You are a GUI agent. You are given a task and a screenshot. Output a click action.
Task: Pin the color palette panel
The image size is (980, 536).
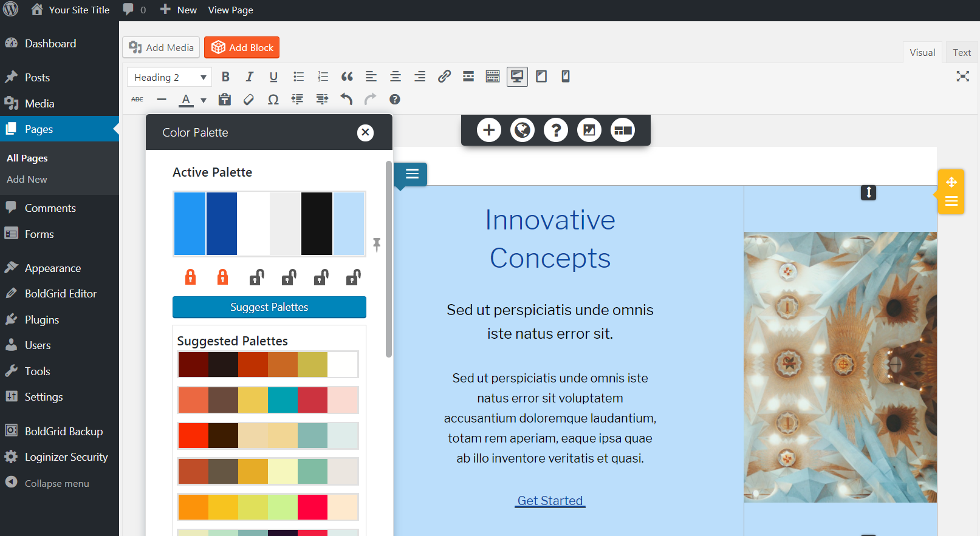377,244
